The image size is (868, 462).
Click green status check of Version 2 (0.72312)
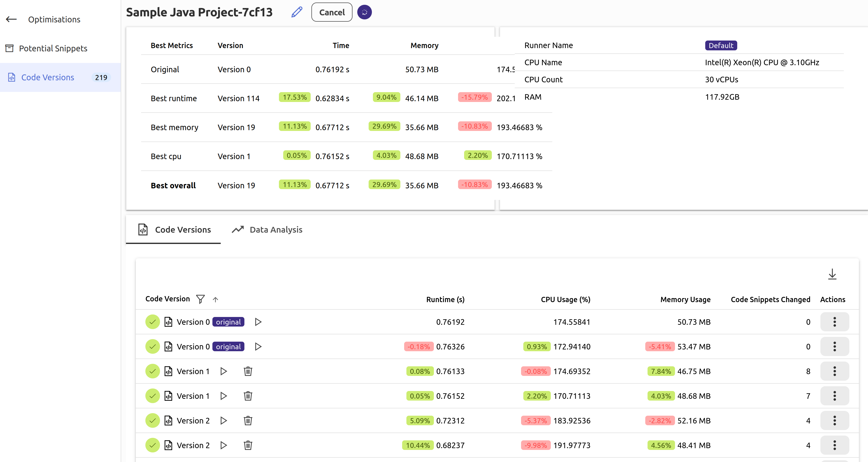coord(153,420)
